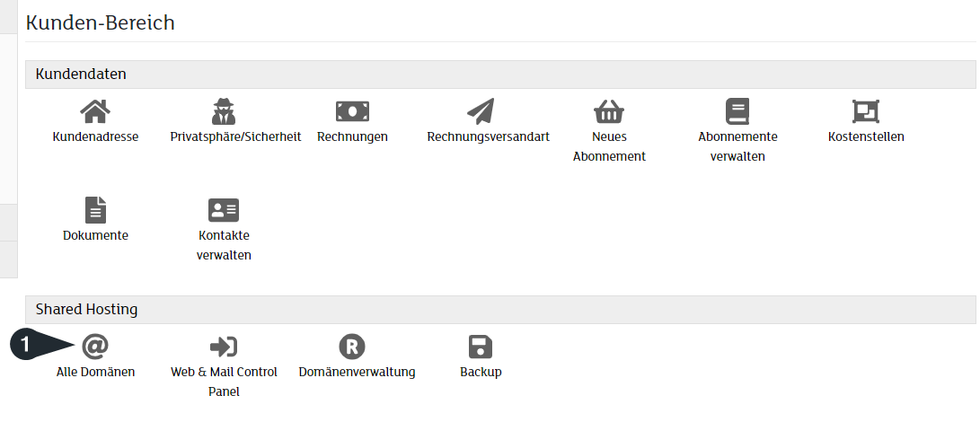The height and width of the screenshot is (422, 980).
Task: Select the Rechnungsversandart paper plane icon
Action: (x=481, y=111)
